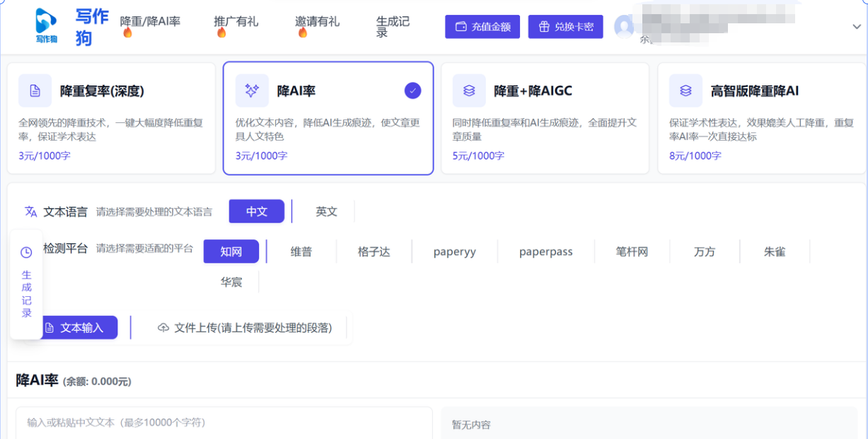Choose 笔杆网 detection platform
The image size is (868, 439).
pos(632,252)
